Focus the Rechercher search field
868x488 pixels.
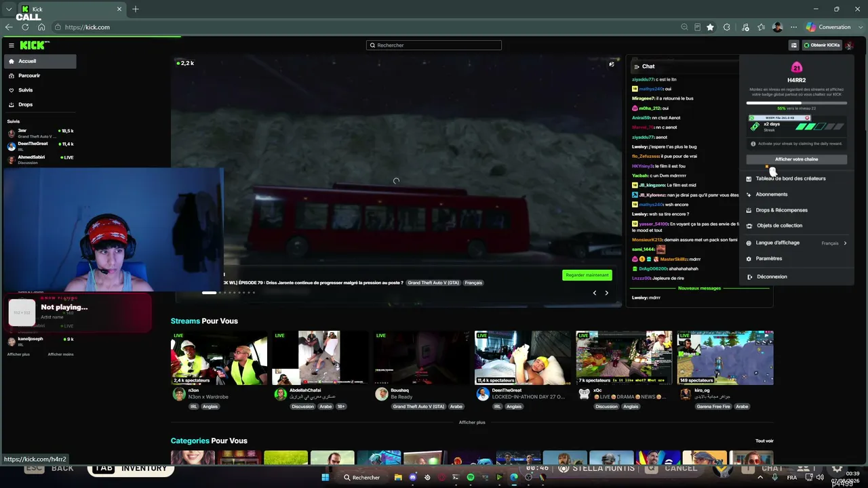(x=434, y=45)
